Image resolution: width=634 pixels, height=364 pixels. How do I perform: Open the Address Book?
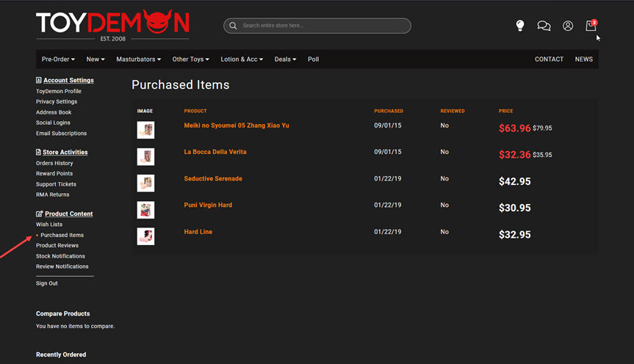point(54,112)
